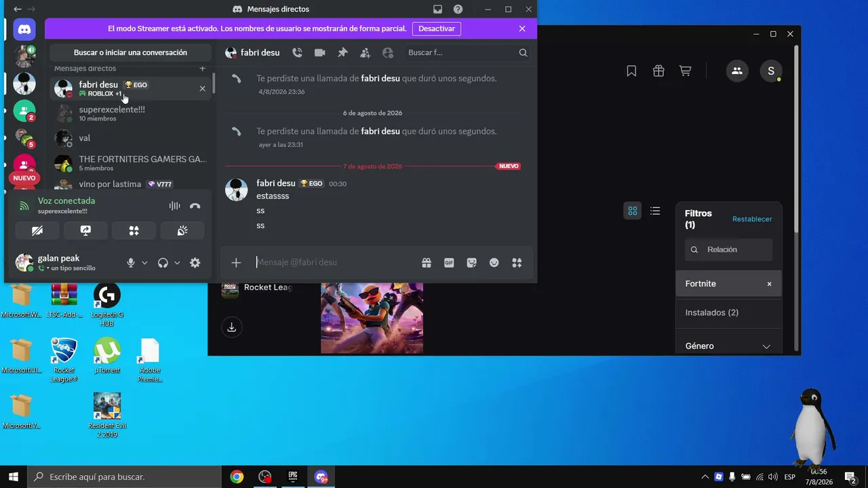This screenshot has width=868, height=488.
Task: Click the Relación filter search field
Action: [x=729, y=249]
